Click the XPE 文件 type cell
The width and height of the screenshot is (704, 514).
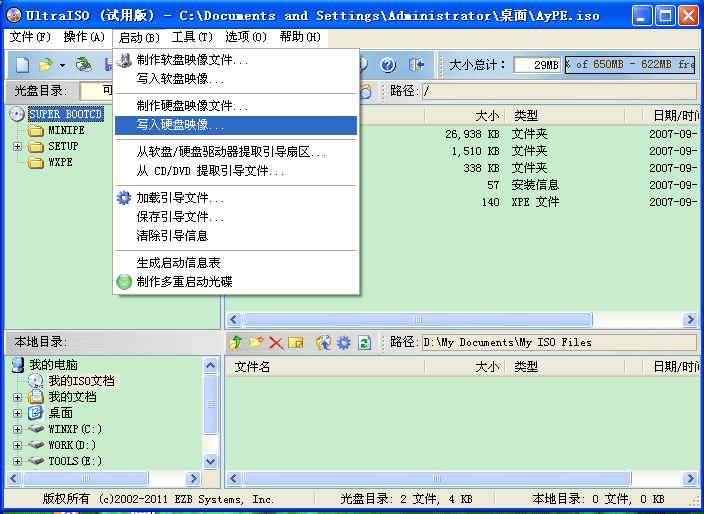(x=535, y=202)
